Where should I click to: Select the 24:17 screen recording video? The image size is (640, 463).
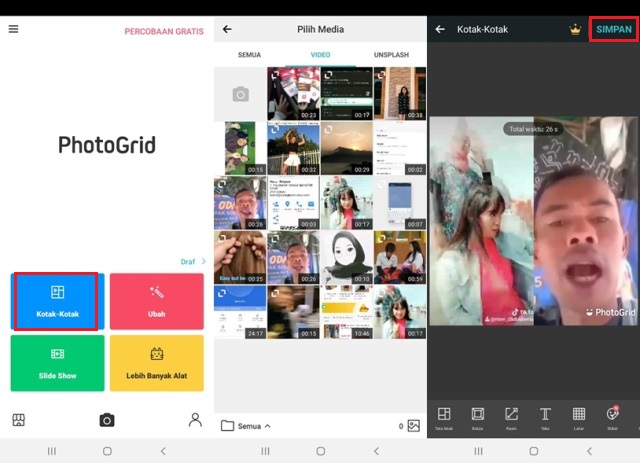240,312
